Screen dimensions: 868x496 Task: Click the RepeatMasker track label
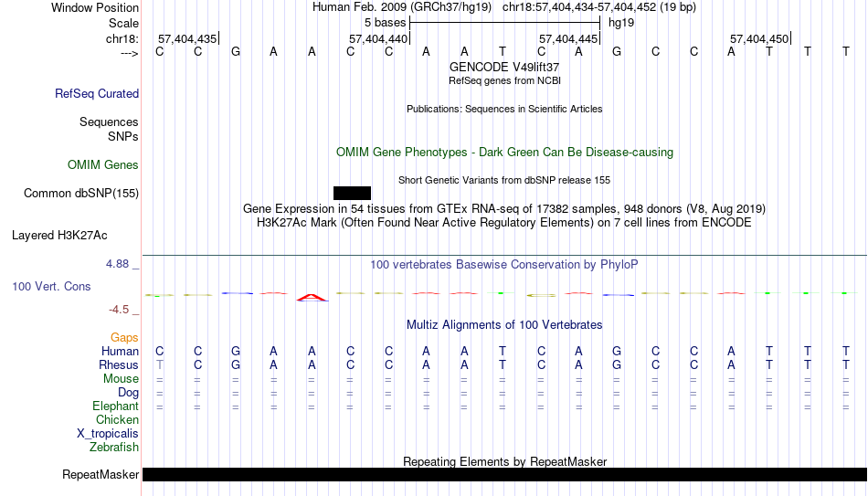pyautogui.click(x=101, y=474)
